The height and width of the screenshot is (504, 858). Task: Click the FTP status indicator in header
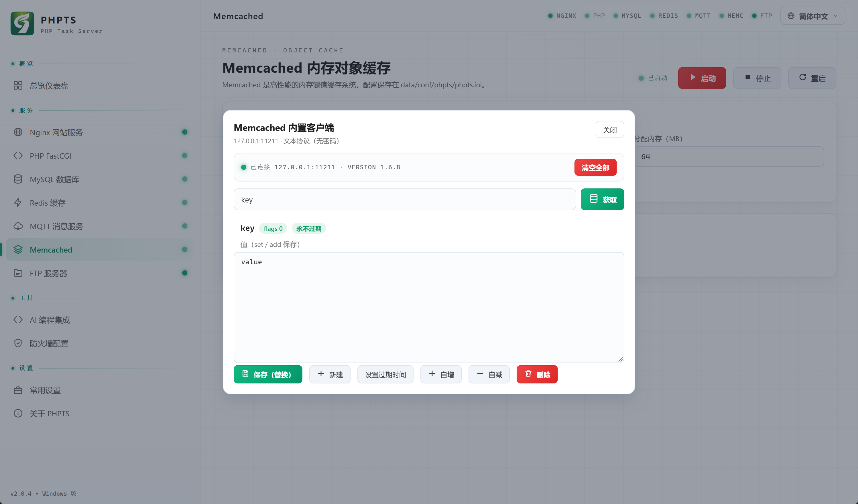[x=762, y=16]
